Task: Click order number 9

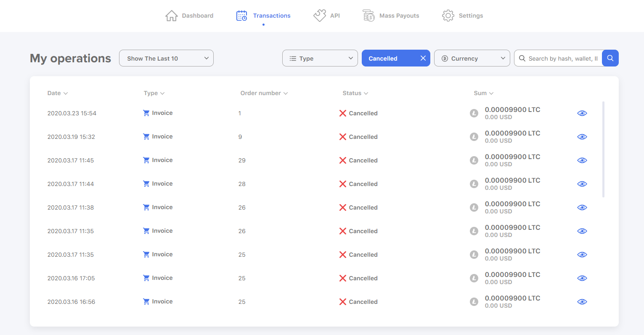Action: (240, 137)
